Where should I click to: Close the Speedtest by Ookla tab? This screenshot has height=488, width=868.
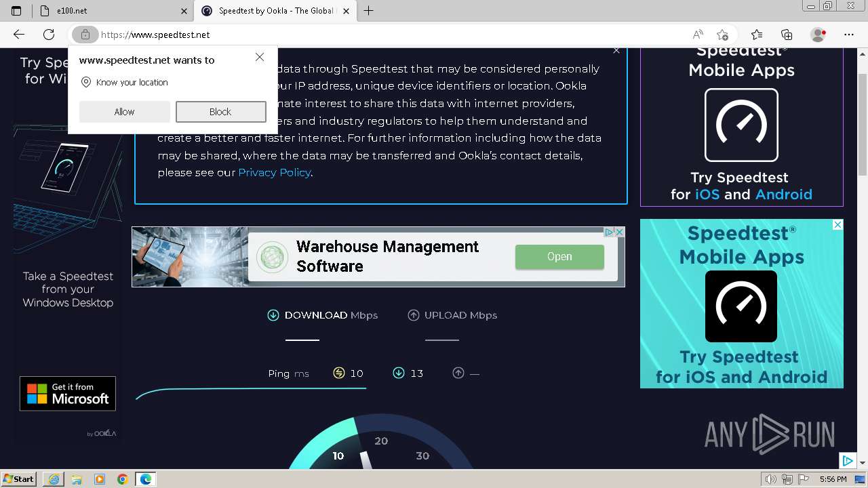click(346, 11)
